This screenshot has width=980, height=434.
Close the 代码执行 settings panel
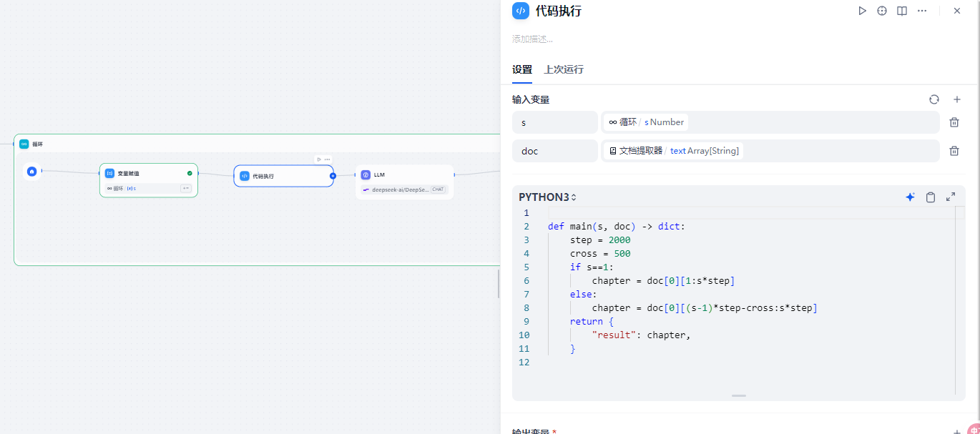957,11
